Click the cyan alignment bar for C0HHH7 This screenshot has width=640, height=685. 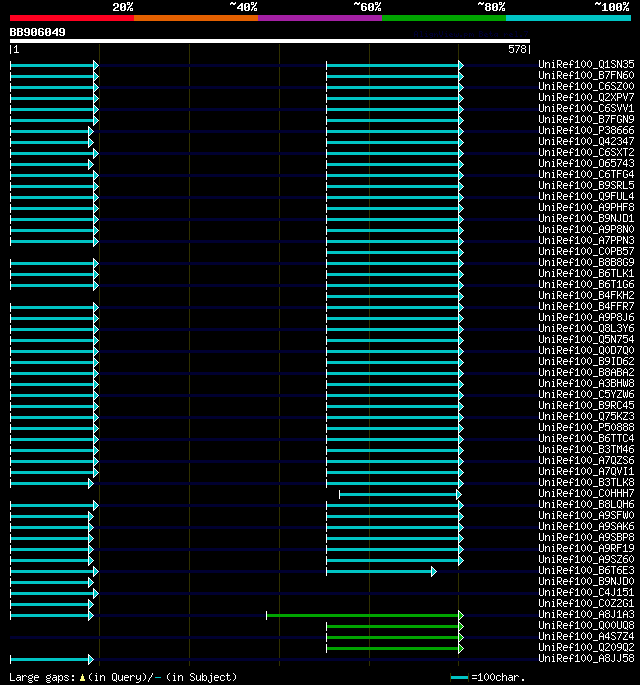pyautogui.click(x=400, y=495)
